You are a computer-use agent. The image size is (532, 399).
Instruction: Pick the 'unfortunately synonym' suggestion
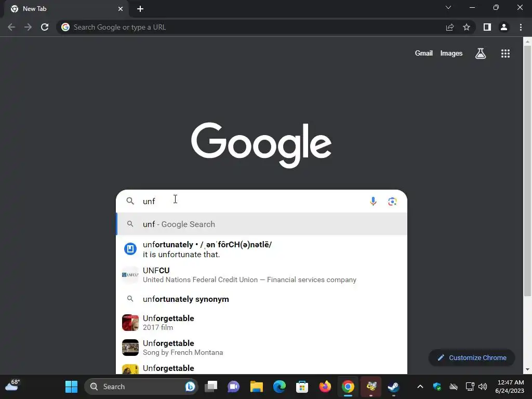coord(262,299)
